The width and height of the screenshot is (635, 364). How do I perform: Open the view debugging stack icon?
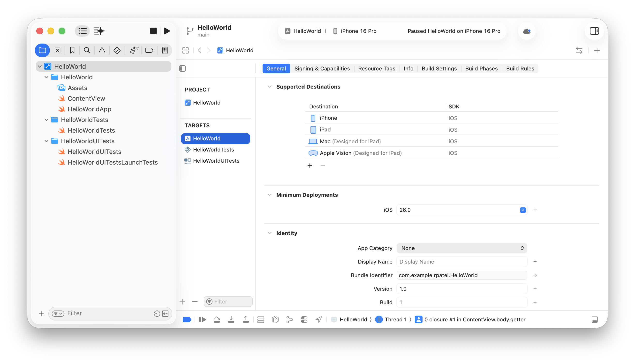pyautogui.click(x=261, y=319)
